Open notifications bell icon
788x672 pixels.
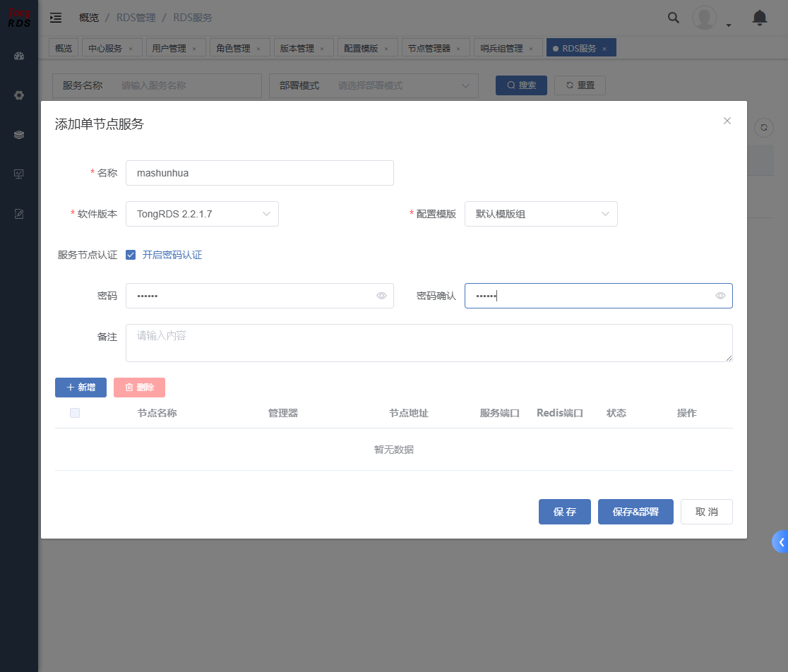coord(759,18)
